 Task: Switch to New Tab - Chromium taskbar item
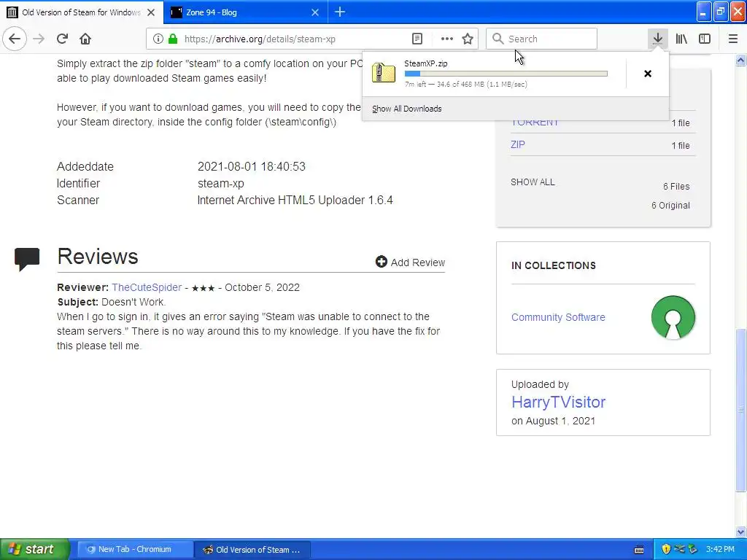click(x=135, y=550)
